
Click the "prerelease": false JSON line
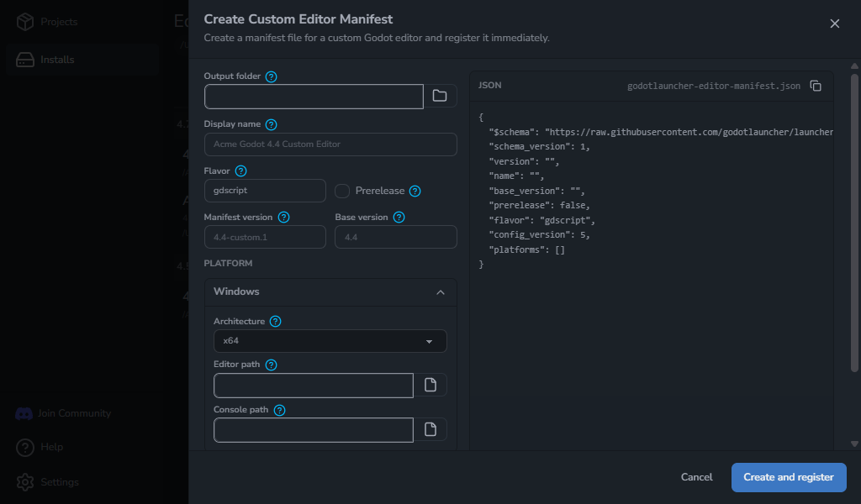[x=539, y=206]
